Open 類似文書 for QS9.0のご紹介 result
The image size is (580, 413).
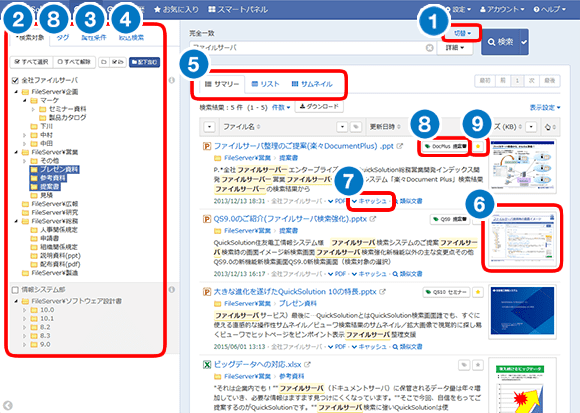(x=407, y=274)
